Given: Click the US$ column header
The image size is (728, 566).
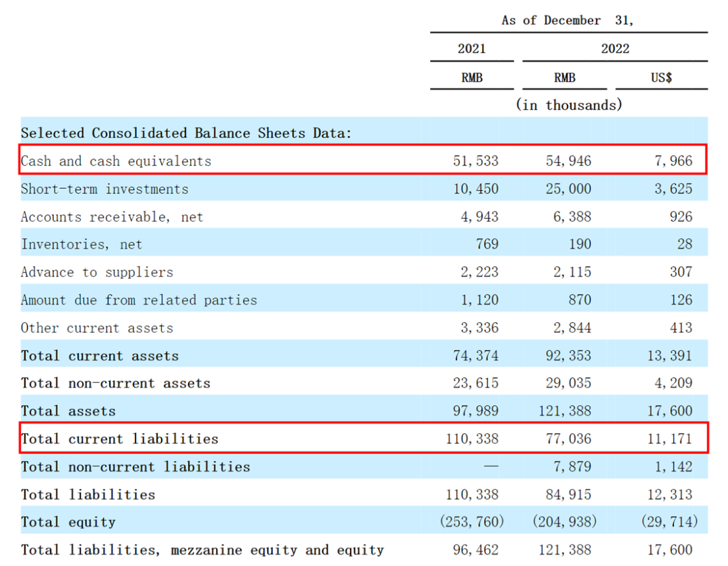Looking at the screenshot, I should point(661,77).
